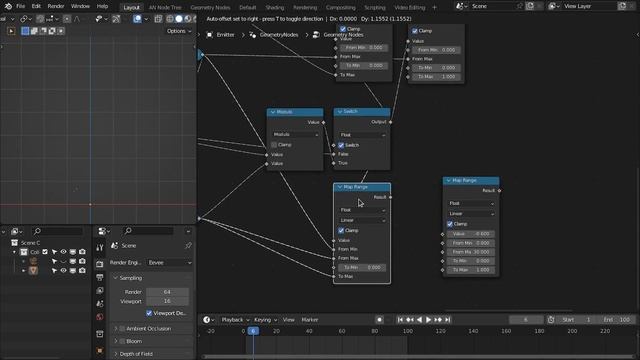Image resolution: width=640 pixels, height=360 pixels.
Task: Open the Playback menu in timeline
Action: (235, 320)
